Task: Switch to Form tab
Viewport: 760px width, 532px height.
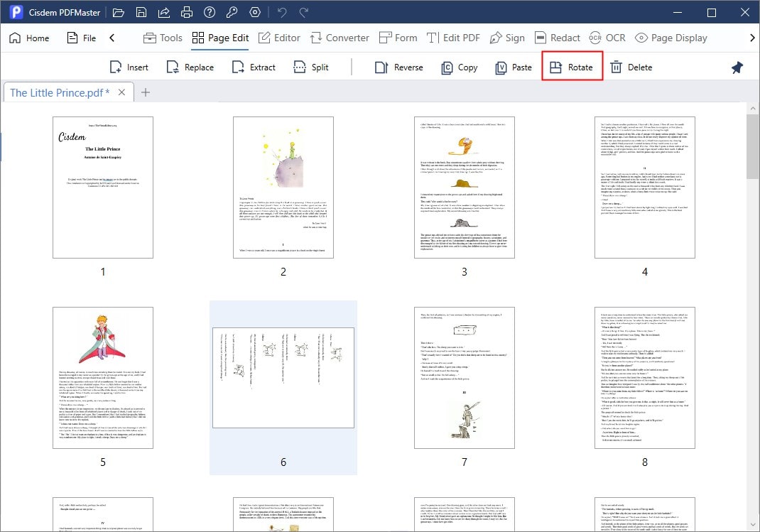Action: tap(398, 38)
